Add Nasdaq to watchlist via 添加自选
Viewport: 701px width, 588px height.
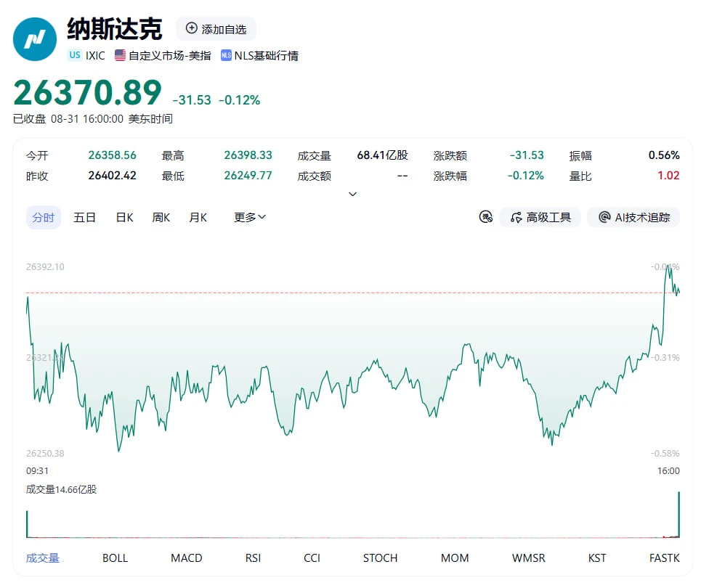(x=216, y=29)
